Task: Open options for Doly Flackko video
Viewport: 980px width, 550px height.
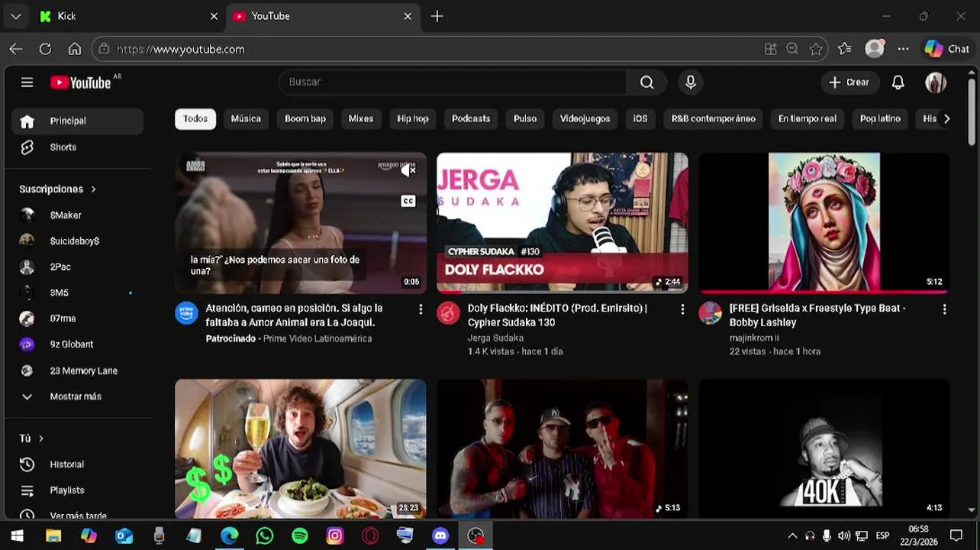Action: click(682, 309)
